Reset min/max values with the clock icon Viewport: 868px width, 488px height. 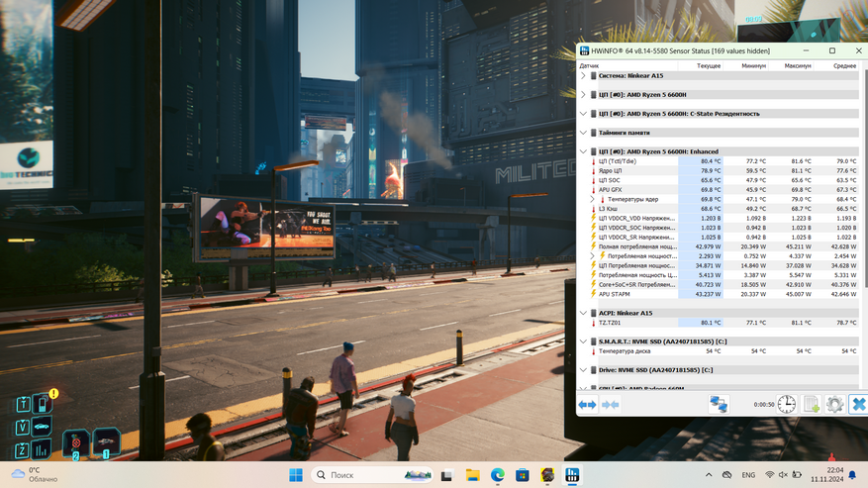click(x=786, y=404)
